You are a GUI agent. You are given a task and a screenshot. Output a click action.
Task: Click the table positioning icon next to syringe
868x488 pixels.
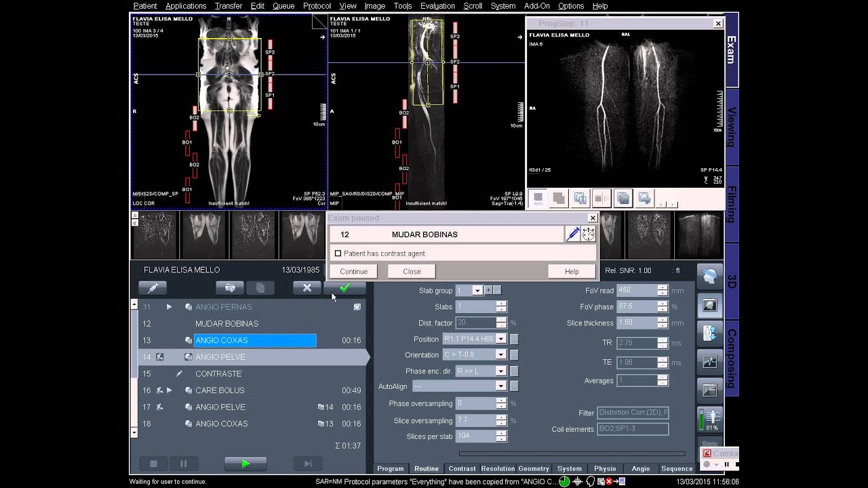(588, 234)
